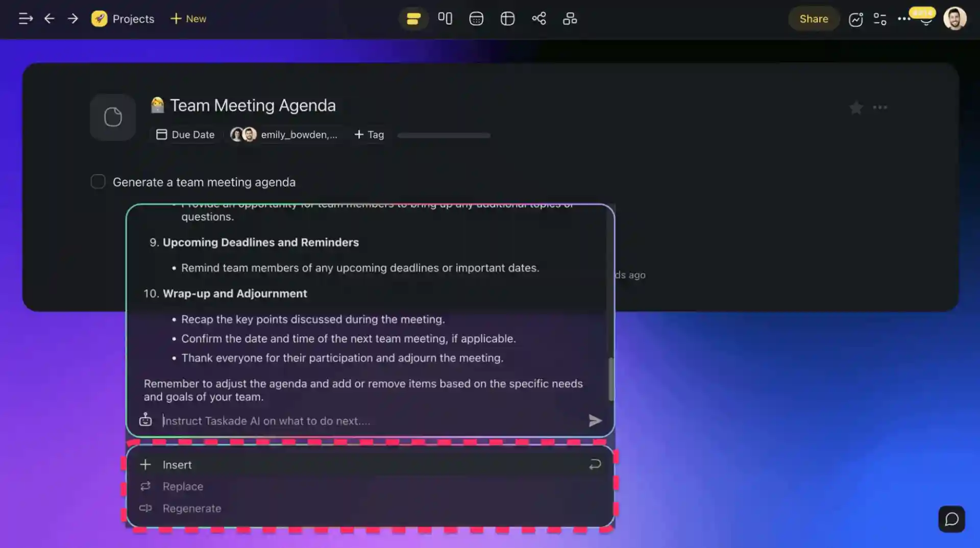Go forward with the right arrow
This screenshot has height=548, width=980.
(x=73, y=19)
